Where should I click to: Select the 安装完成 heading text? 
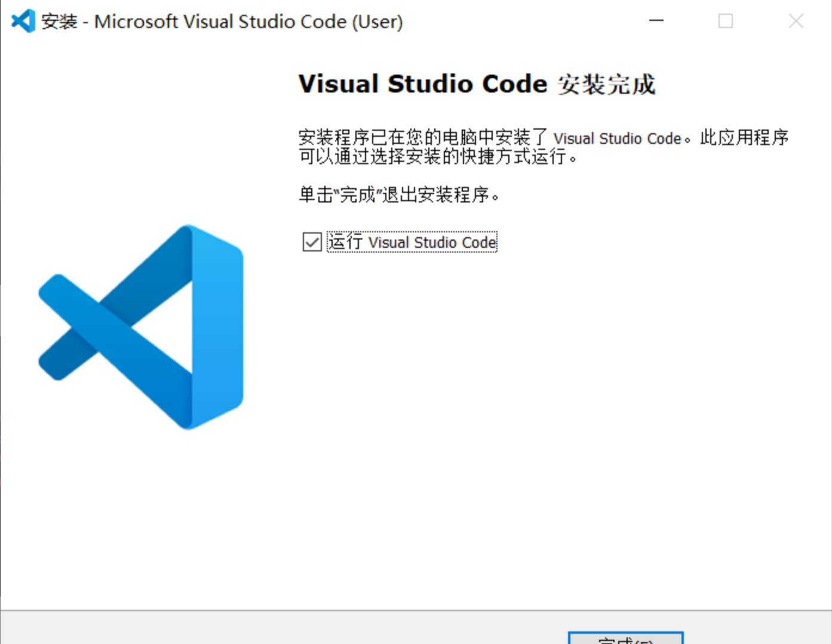click(607, 84)
